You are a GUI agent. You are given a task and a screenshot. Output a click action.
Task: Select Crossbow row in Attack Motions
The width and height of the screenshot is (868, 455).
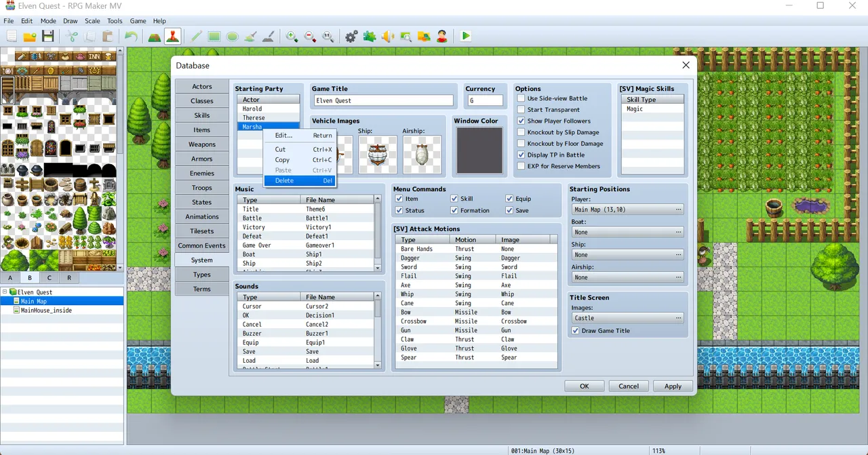coord(475,321)
